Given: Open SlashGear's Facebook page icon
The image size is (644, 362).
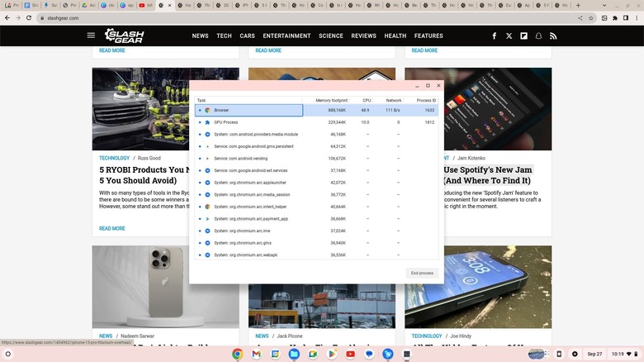Looking at the screenshot, I should [x=494, y=36].
